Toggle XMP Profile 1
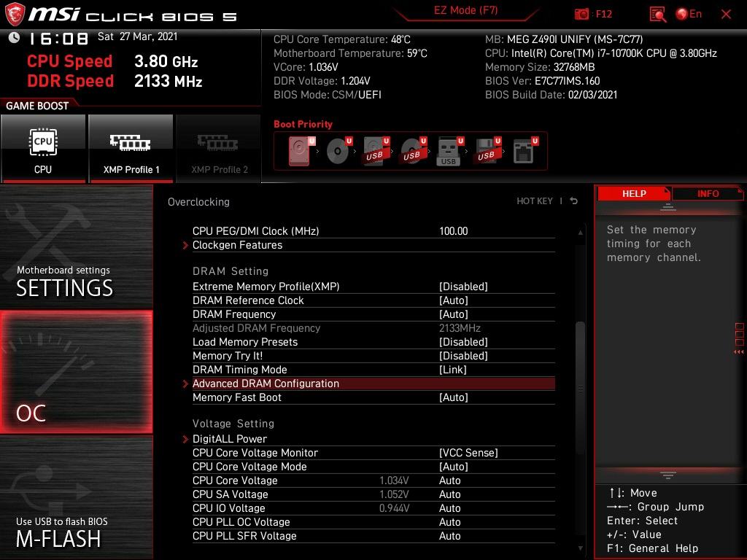 (131, 149)
